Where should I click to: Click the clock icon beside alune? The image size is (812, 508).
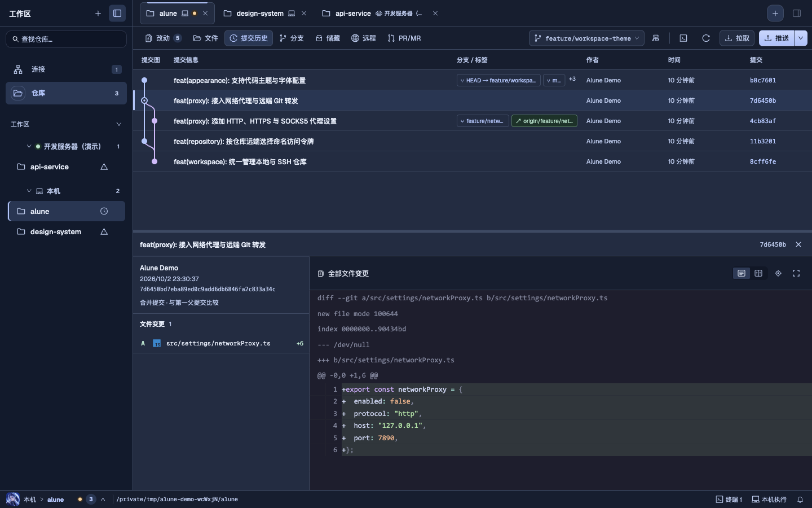[104, 211]
